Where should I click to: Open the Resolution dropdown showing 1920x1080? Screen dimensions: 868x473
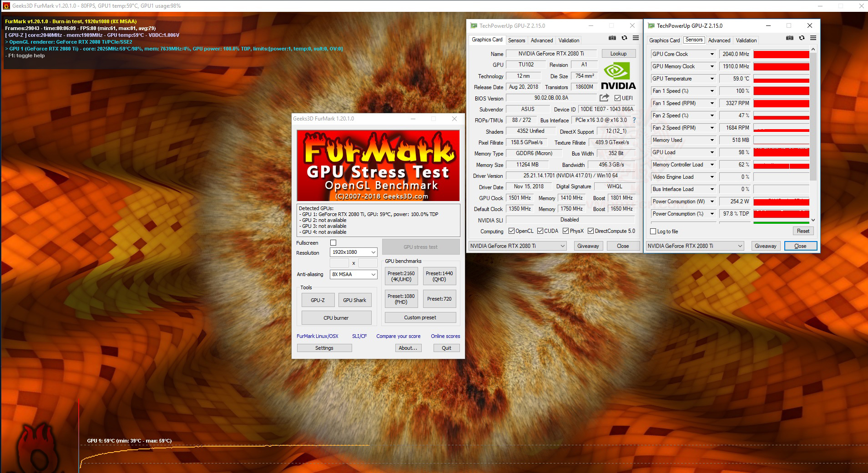[x=353, y=252]
